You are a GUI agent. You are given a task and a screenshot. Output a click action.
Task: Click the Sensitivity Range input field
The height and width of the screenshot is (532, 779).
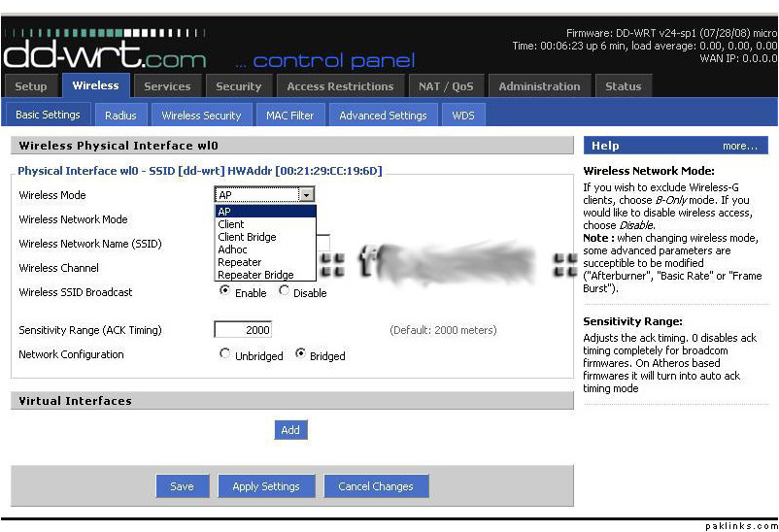243,330
